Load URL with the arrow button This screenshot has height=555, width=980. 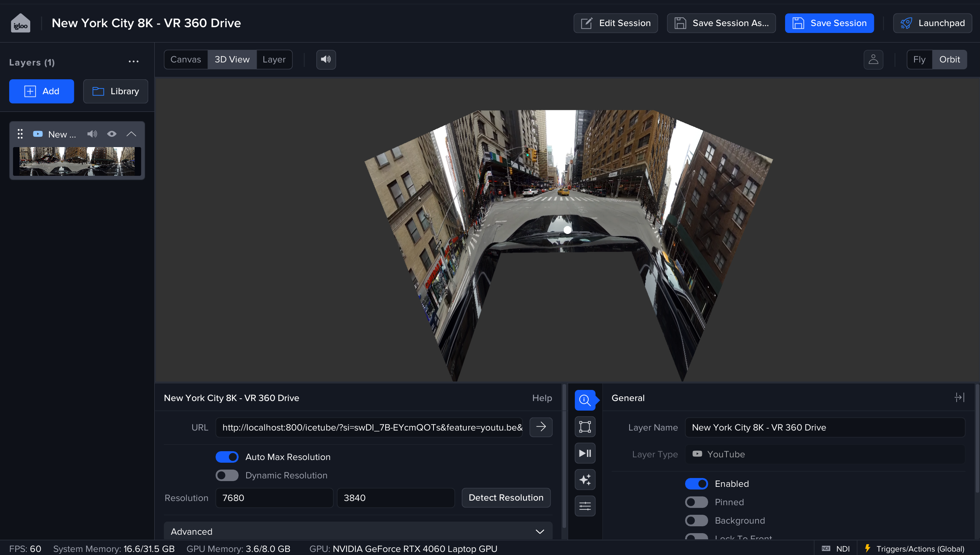point(541,427)
